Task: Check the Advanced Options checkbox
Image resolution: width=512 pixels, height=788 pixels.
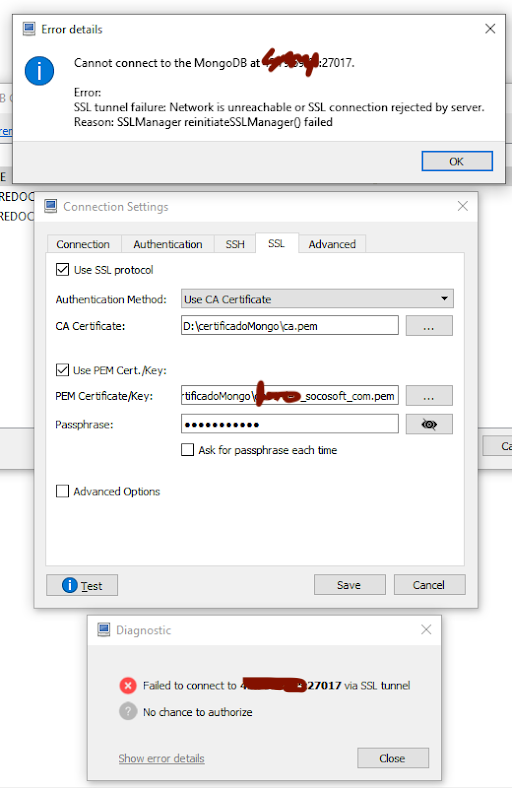Action: 62,491
